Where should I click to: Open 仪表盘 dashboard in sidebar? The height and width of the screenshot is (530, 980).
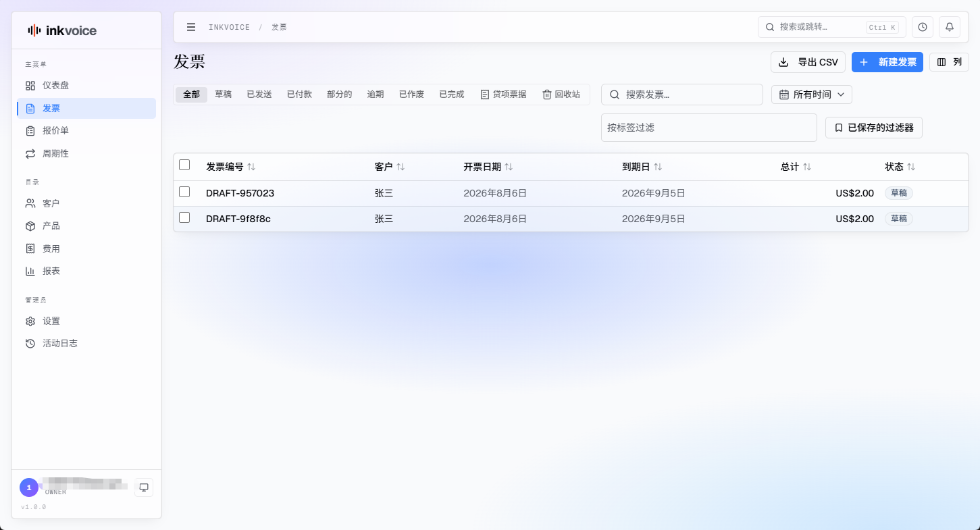pos(86,86)
